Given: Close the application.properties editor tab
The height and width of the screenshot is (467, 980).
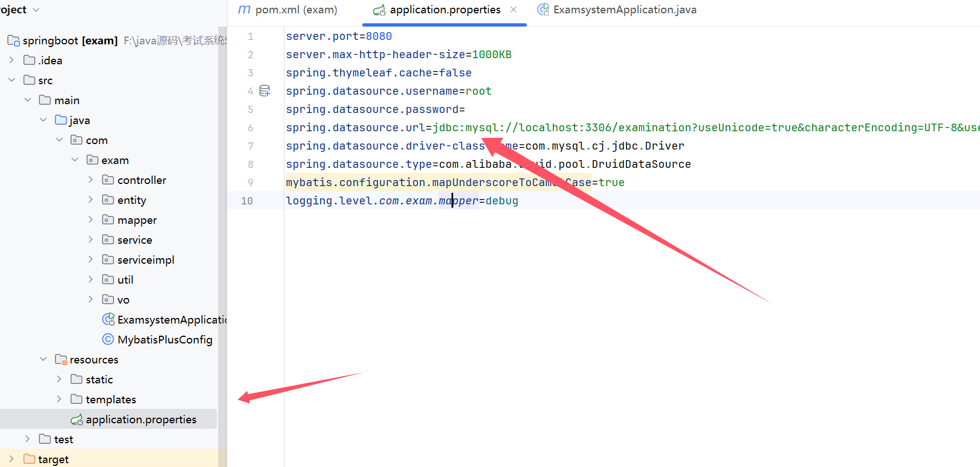Looking at the screenshot, I should click(x=514, y=10).
